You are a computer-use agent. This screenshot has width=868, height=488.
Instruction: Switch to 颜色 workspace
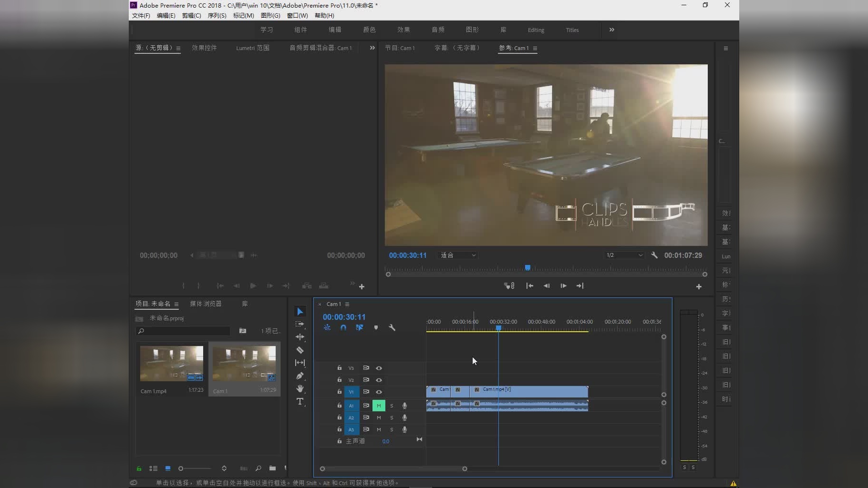[369, 30]
